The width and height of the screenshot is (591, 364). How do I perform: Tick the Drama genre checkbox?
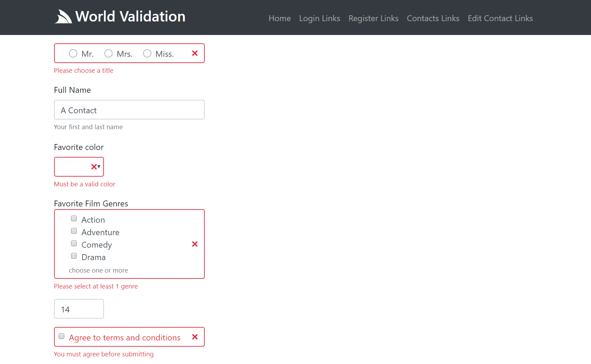coord(74,256)
